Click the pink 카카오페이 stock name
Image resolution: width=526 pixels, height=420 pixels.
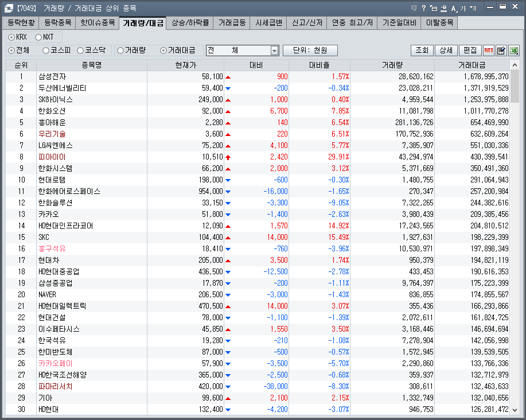pos(55,364)
